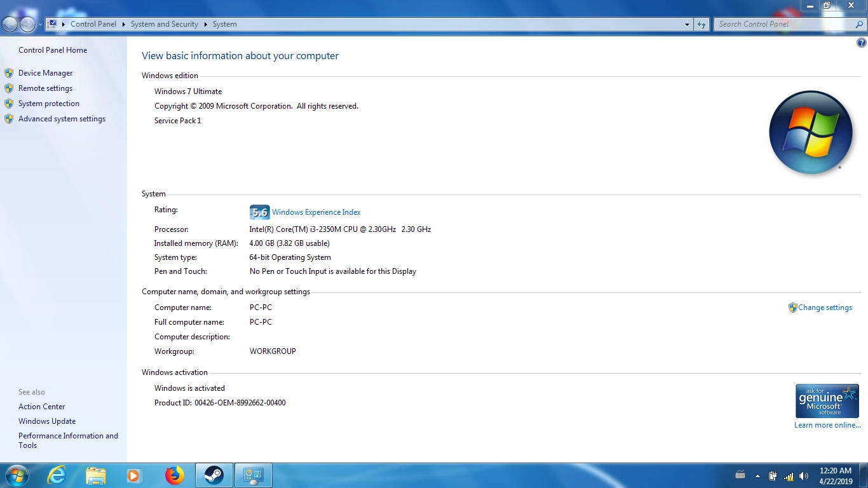Click the magnifier icon in the search box
Screen dimensions: 868x488
point(860,24)
